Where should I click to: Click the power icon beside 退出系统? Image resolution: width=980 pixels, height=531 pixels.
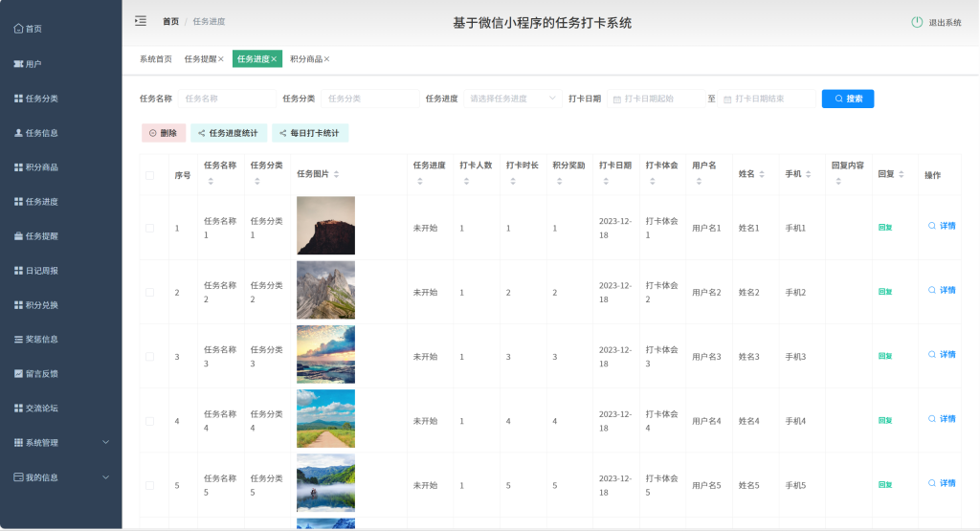[917, 23]
